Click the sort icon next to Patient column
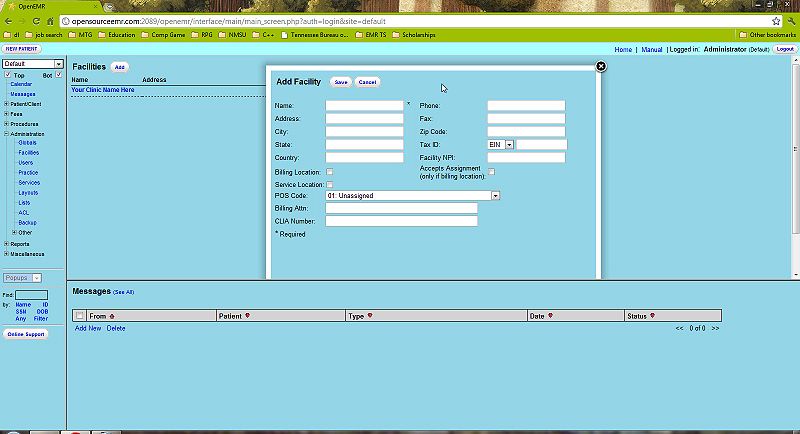Viewport: 800px width, 434px height. coord(247,316)
